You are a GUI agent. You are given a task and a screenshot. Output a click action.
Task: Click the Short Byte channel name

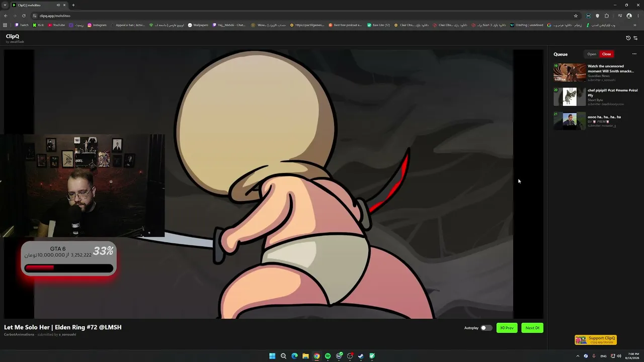click(x=595, y=100)
